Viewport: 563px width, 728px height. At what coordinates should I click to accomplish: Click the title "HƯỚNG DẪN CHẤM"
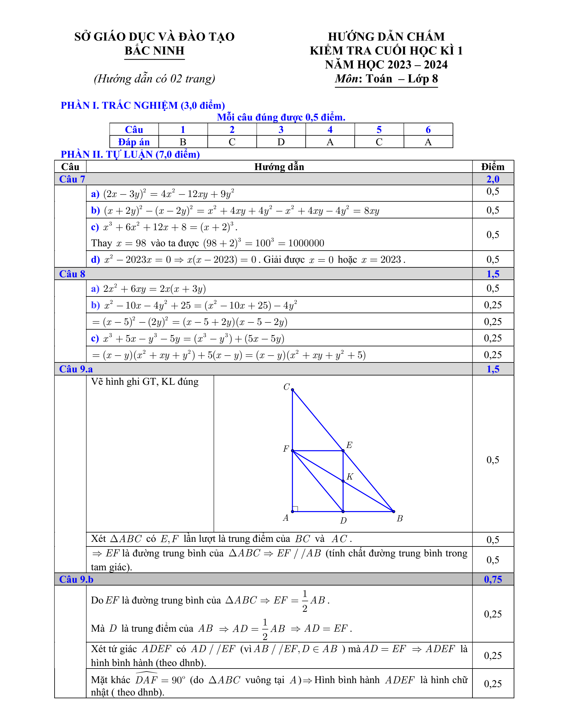click(x=386, y=37)
